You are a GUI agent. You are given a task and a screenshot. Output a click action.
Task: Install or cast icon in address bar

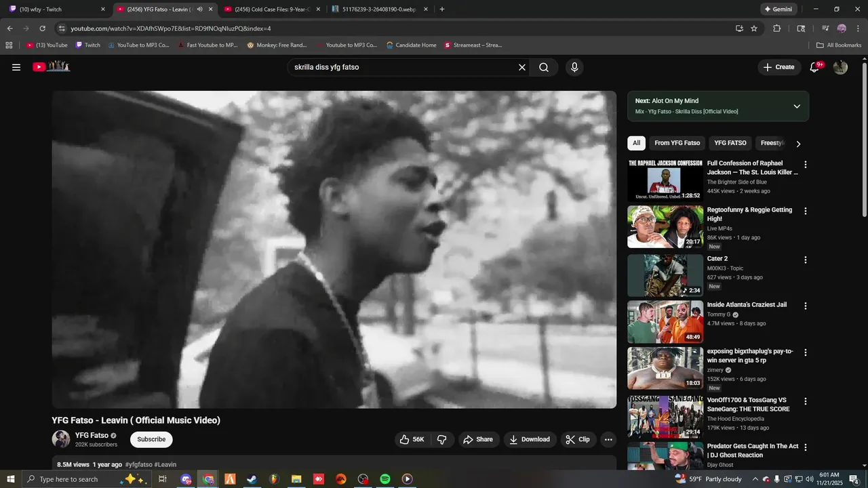tap(739, 28)
